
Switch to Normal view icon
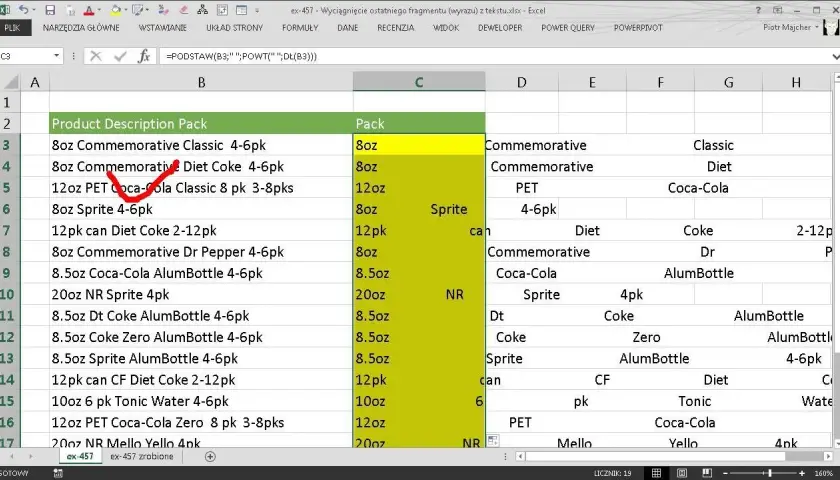click(x=656, y=473)
